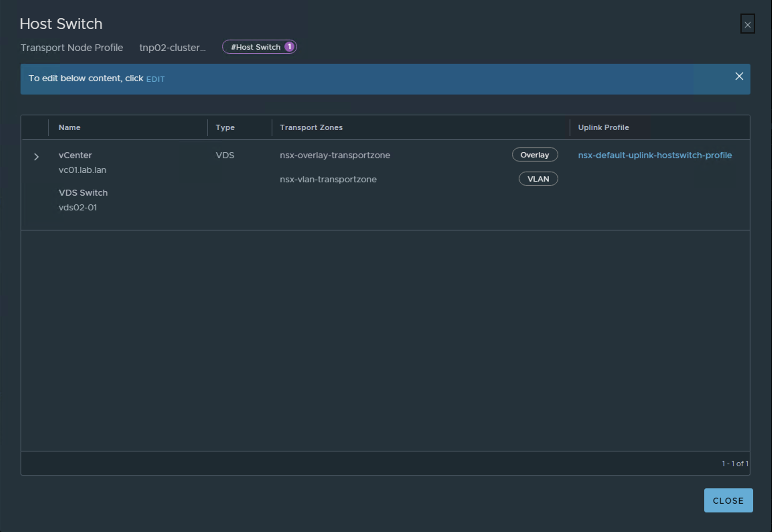772x532 pixels.
Task: Click the Overlay transport zone tag
Action: [x=535, y=155]
